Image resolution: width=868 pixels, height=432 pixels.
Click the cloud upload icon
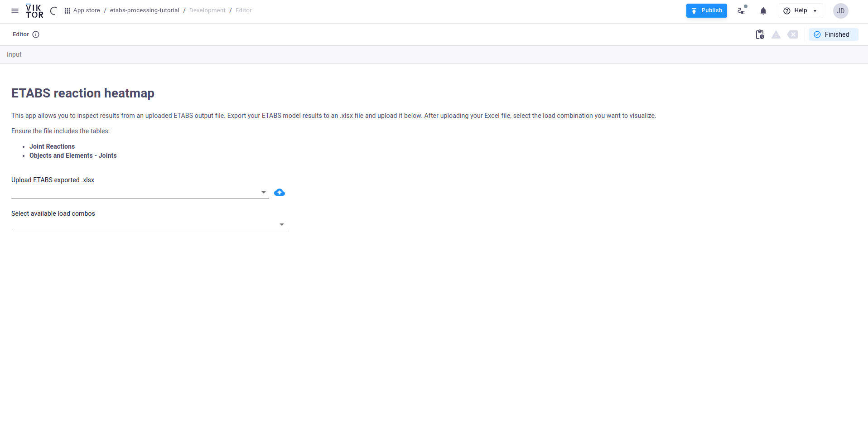click(x=280, y=193)
